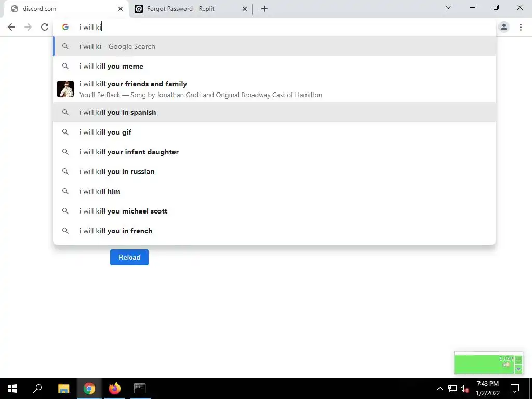This screenshot has width=532, height=399.
Task: Restore down the Chrome window
Action: 496,7
